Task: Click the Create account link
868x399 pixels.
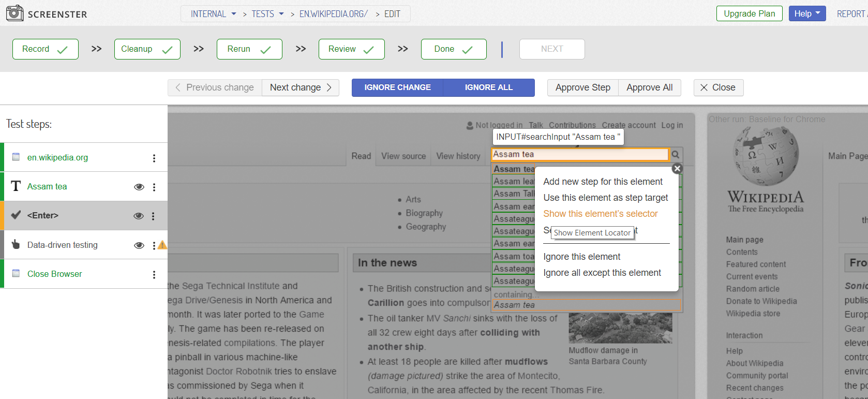Action: [628, 125]
